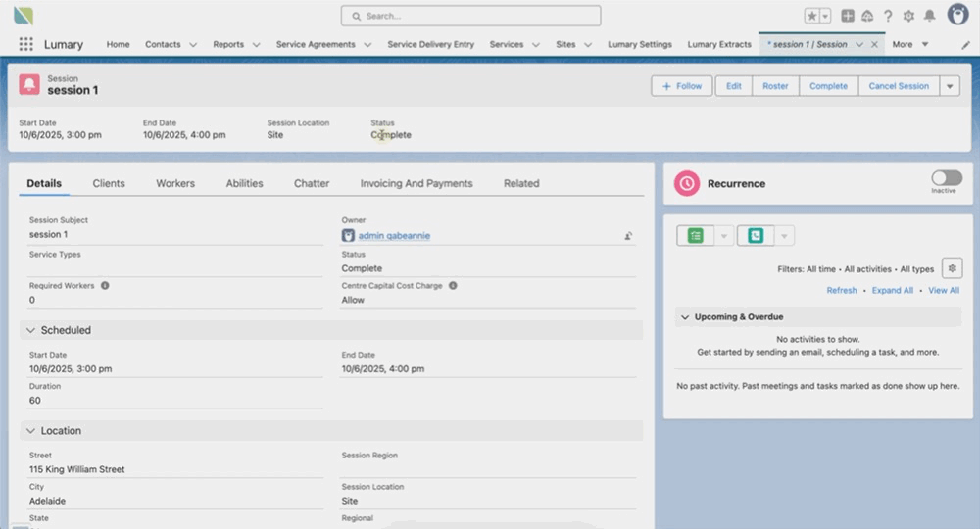Open the More navigation dropdown
The height and width of the screenshot is (529, 980).
coord(910,44)
